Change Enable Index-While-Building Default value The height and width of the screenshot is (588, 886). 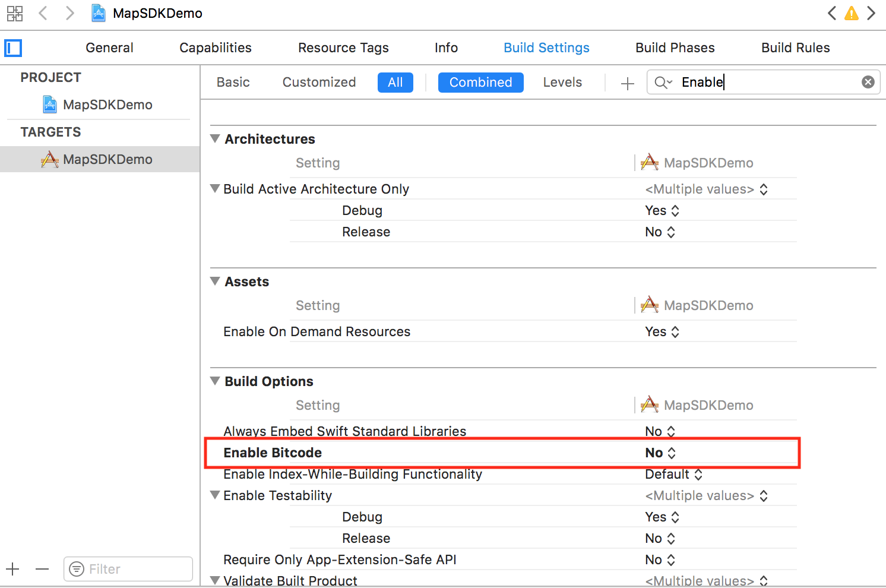[674, 474]
